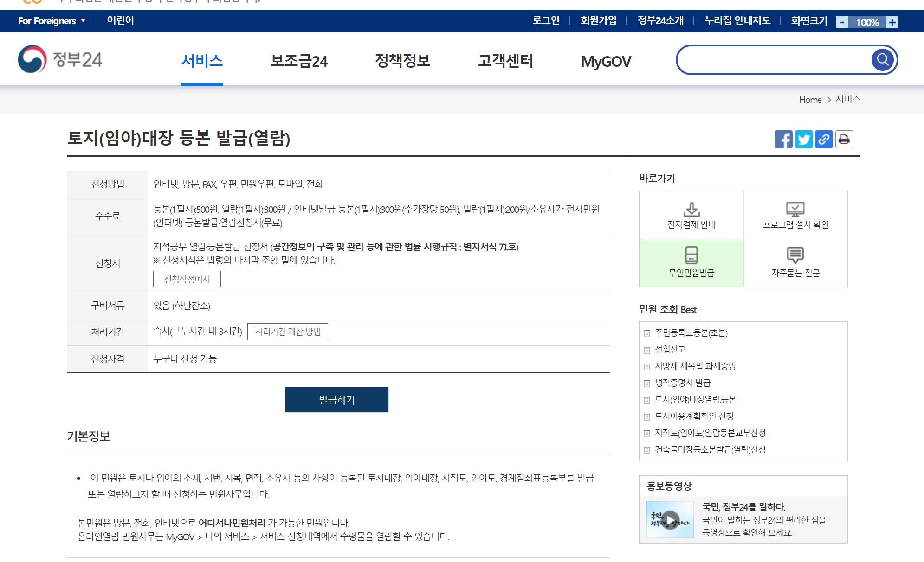Share the page on Facebook
Screen dimensions: 924x562
coord(784,139)
